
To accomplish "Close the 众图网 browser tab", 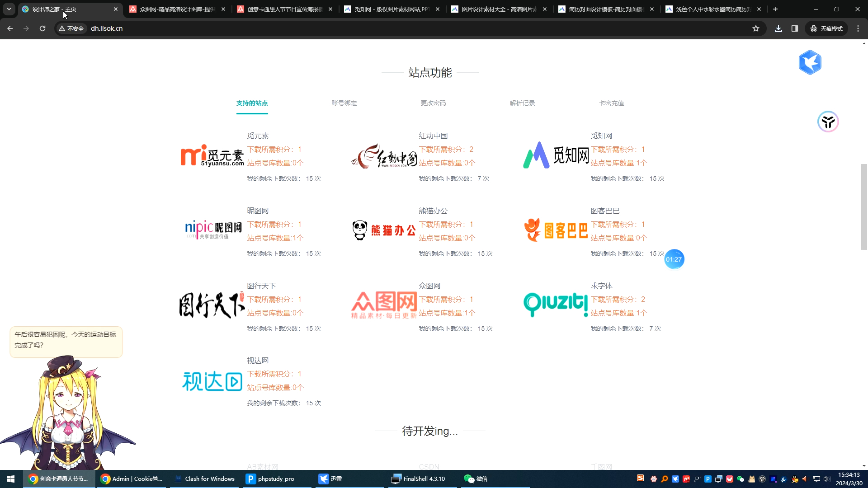I will coord(223,9).
